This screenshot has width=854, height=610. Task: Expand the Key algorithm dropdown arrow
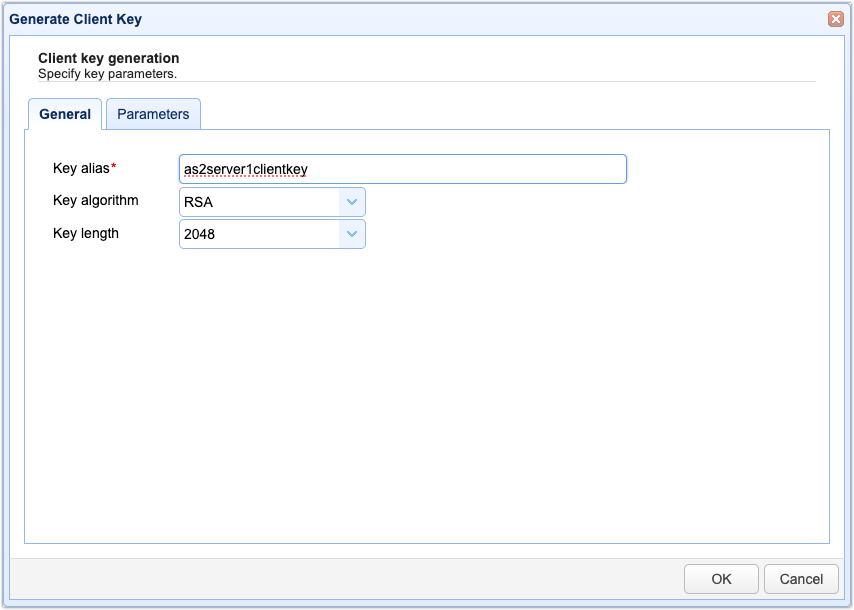pos(351,202)
